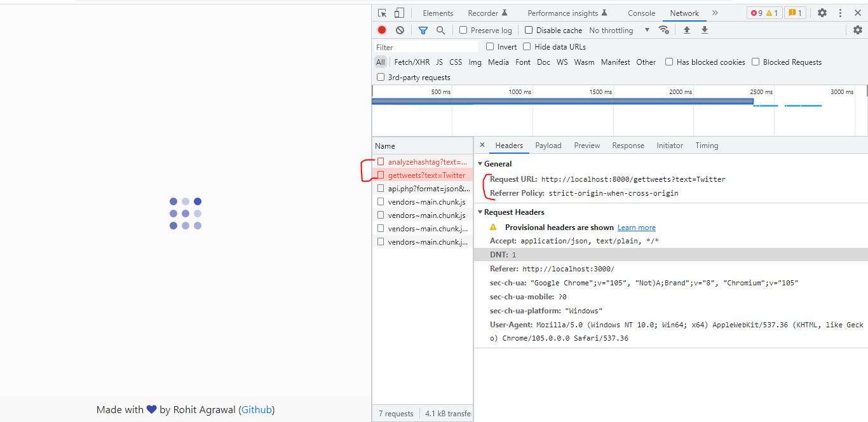The height and width of the screenshot is (422, 868).
Task: Select the Headers tab
Action: click(x=509, y=146)
